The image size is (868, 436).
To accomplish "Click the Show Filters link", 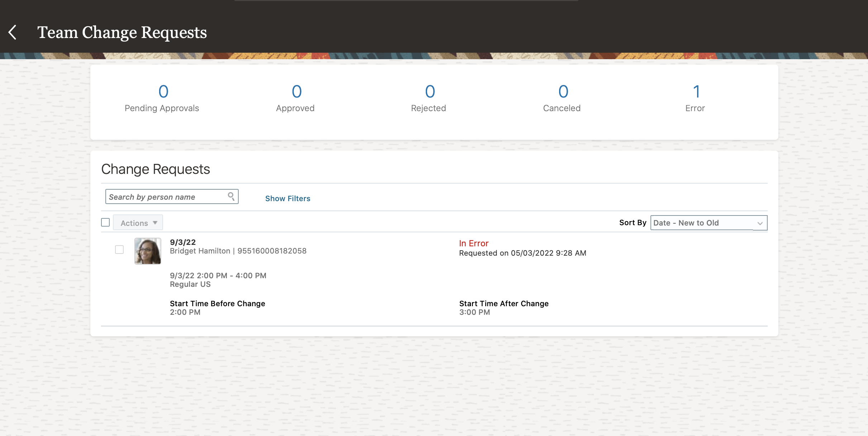I will click(x=287, y=198).
